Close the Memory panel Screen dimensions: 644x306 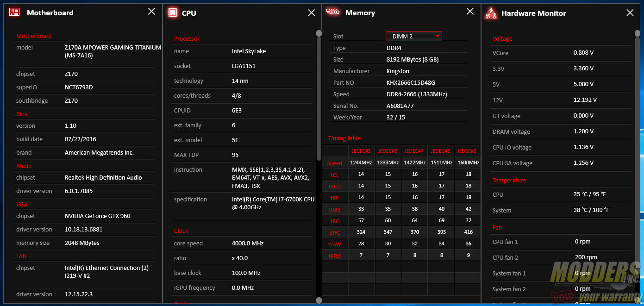tap(470, 12)
